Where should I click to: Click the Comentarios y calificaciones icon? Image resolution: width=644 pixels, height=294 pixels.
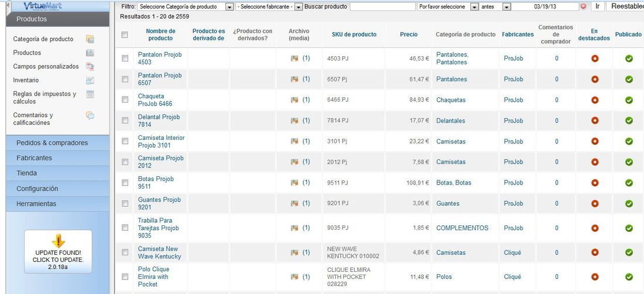click(90, 115)
